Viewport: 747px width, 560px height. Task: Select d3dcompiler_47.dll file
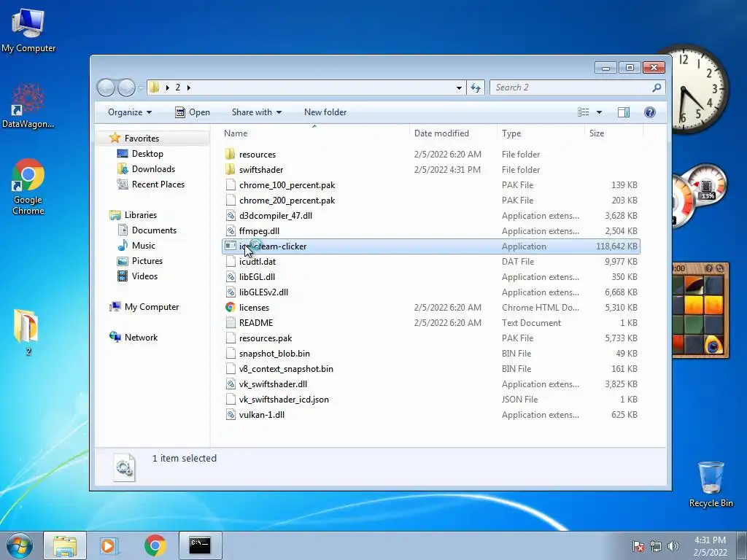(x=431, y=216)
